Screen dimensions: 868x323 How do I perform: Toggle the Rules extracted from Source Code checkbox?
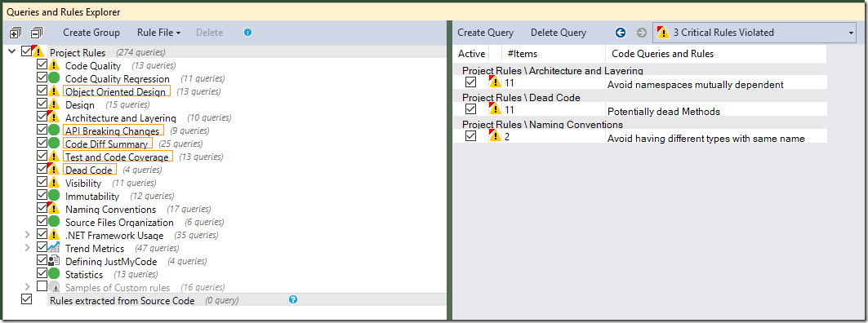(x=27, y=299)
